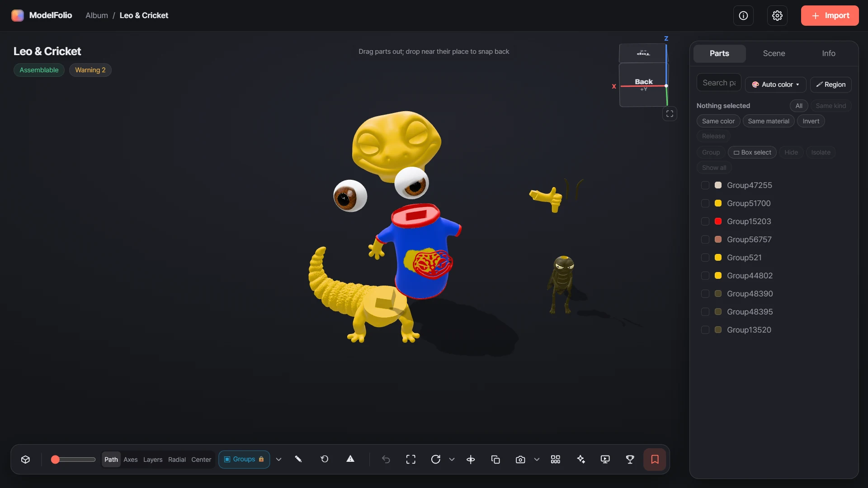The height and width of the screenshot is (488, 868).
Task: Click the Region button
Action: click(830, 84)
